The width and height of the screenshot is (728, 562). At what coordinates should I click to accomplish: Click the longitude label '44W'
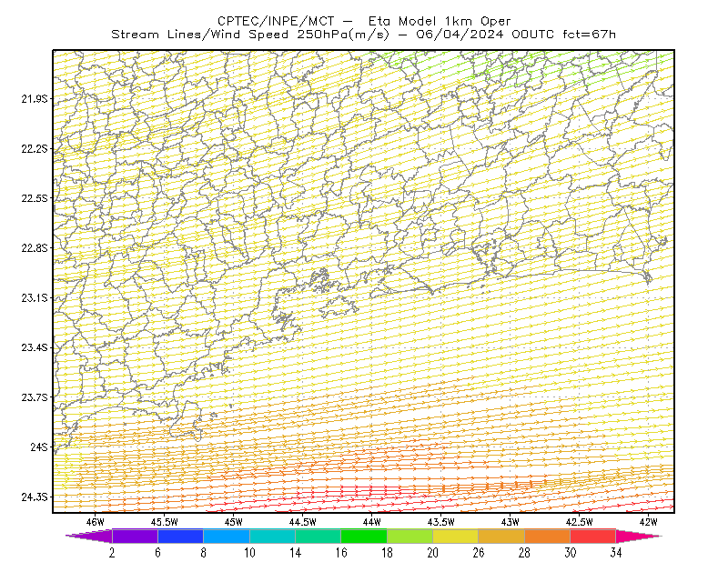tap(372, 522)
